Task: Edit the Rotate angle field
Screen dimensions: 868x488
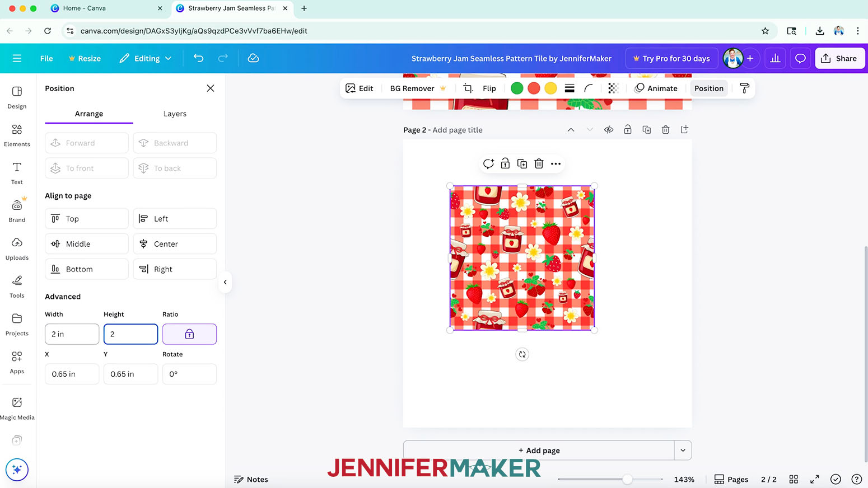Action: [x=189, y=374]
